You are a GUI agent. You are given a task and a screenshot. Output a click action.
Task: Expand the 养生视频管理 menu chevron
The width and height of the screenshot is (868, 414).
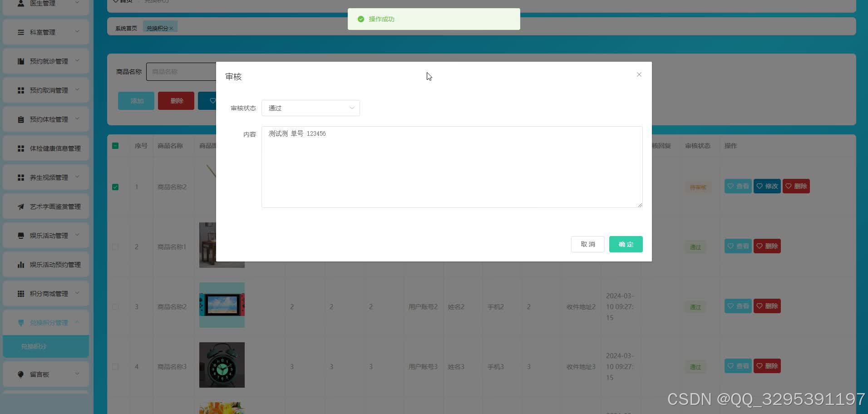(x=77, y=177)
